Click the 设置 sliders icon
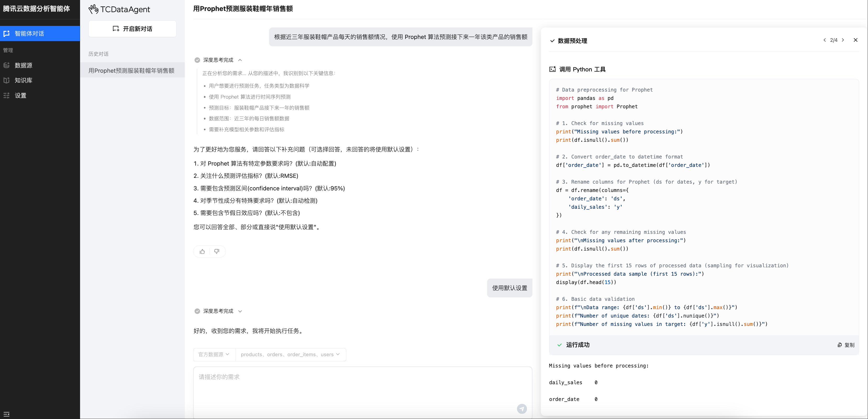The height and width of the screenshot is (419, 868). point(6,95)
